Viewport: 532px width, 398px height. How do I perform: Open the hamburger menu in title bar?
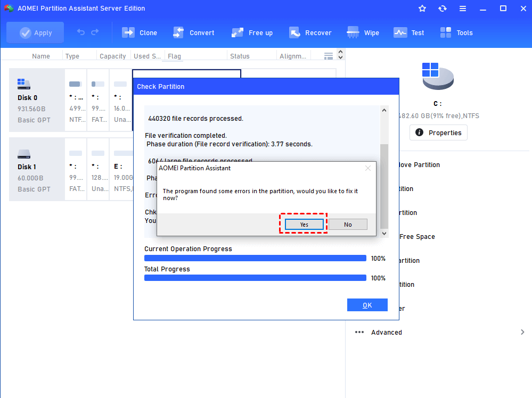463,9
